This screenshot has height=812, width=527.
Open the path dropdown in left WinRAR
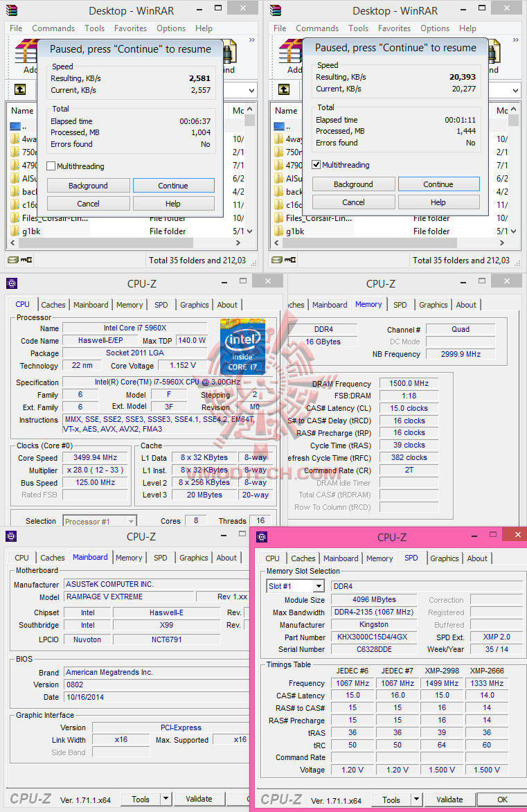251,90
